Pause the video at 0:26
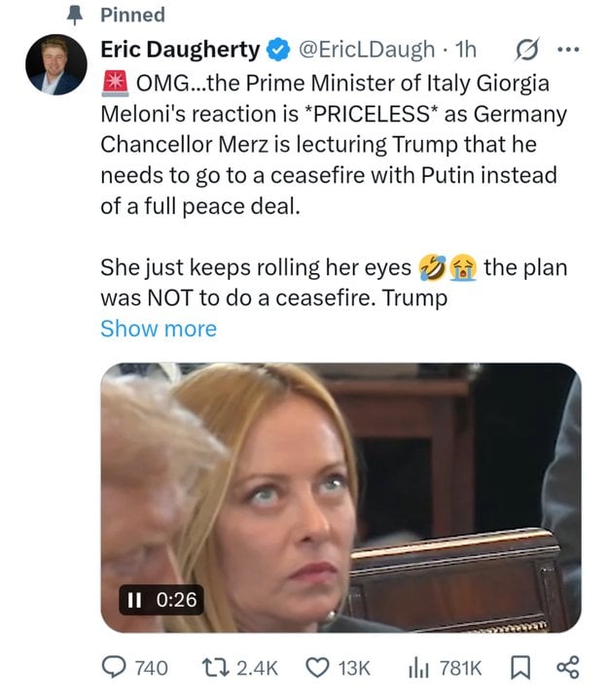Screen dimensions: 608x700 point(134,600)
